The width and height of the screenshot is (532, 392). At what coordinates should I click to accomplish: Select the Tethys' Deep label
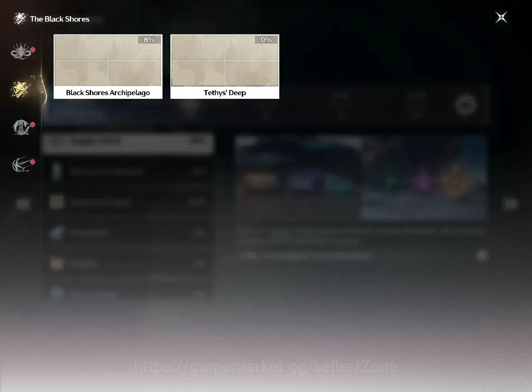coord(225,93)
